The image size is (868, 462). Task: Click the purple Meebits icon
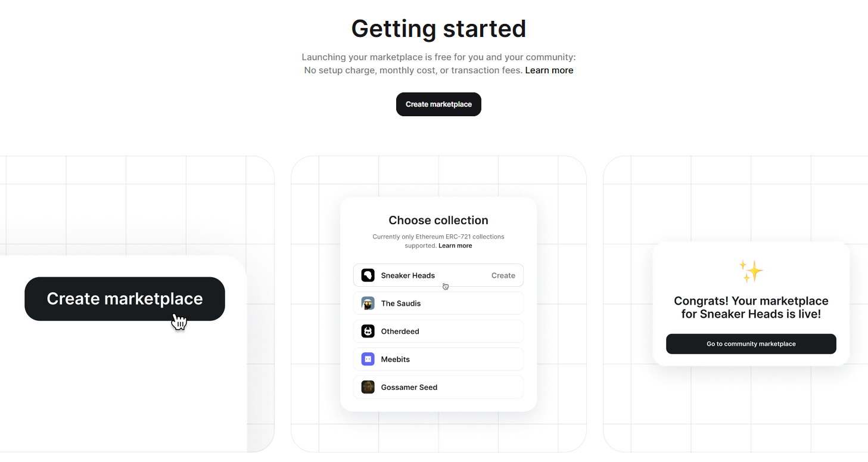tap(368, 359)
